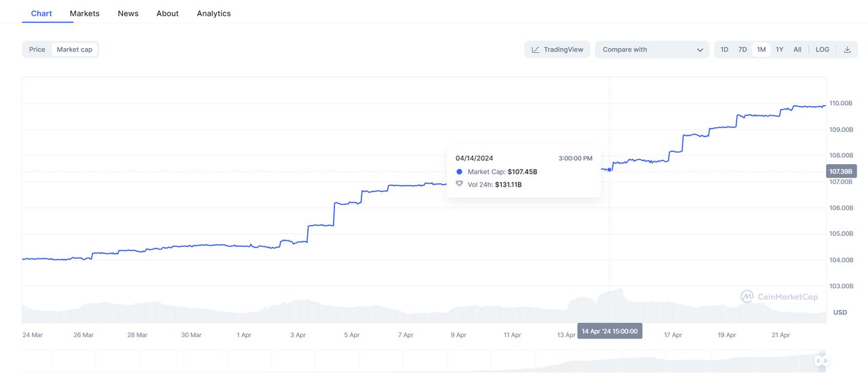Select the 1Y time range
Image resolution: width=868 pixels, height=386 pixels.
tap(780, 50)
